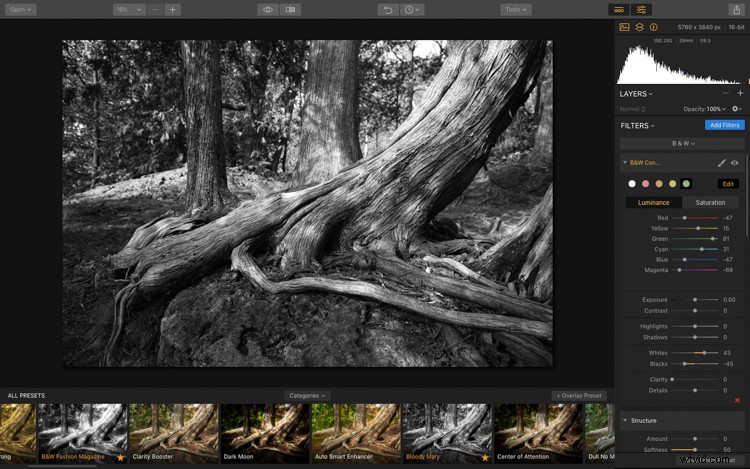Click the Edit color filter button

coord(728,184)
